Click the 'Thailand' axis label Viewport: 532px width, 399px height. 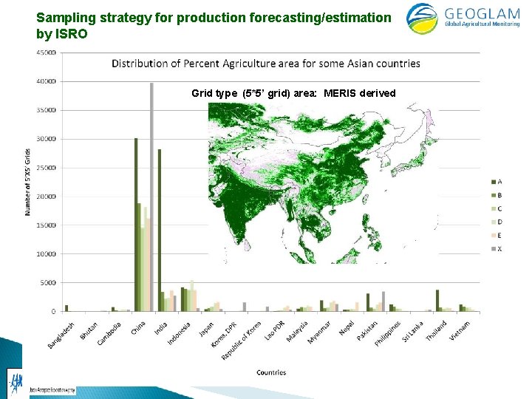pyautogui.click(x=436, y=331)
